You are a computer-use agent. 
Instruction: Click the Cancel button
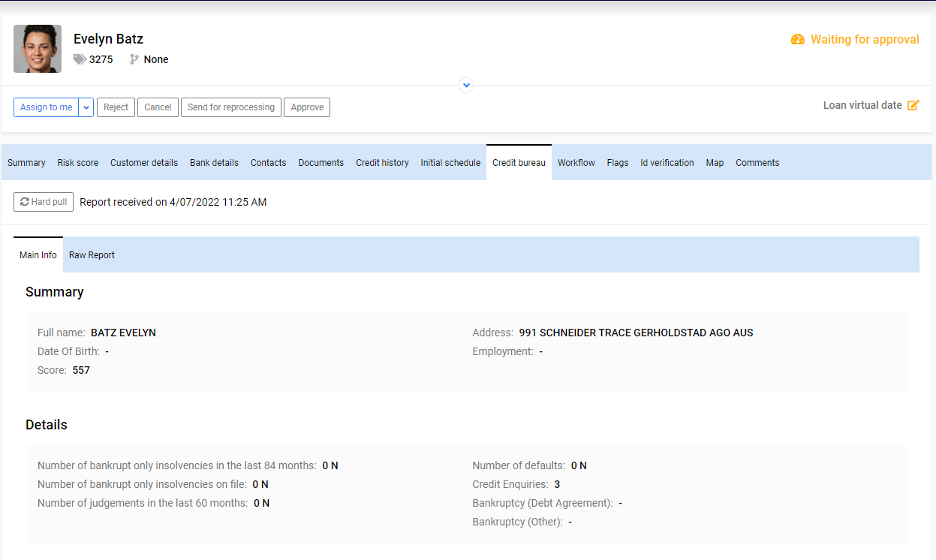[158, 107]
